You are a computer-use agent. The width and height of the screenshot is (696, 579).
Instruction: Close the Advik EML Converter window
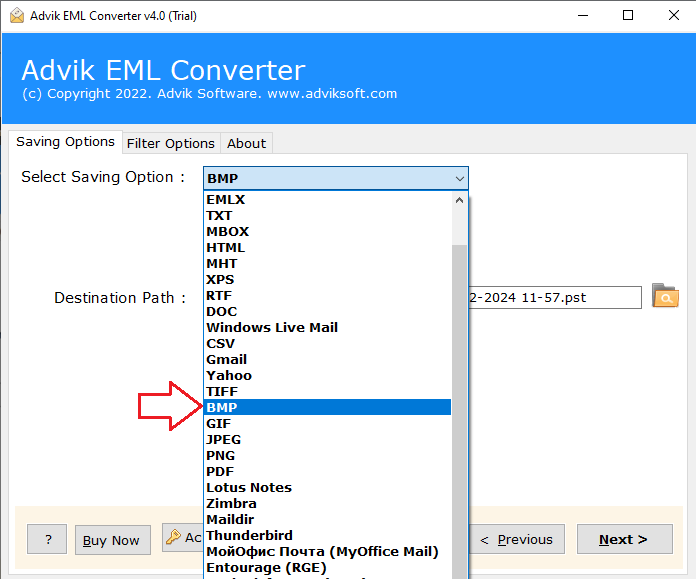click(673, 16)
